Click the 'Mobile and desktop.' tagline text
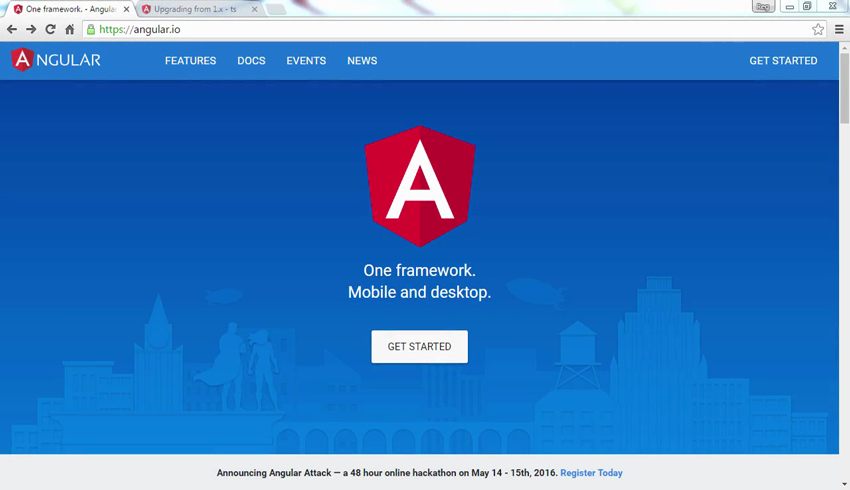 coord(420,292)
